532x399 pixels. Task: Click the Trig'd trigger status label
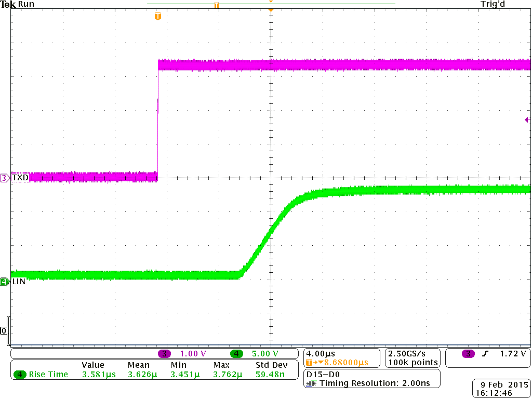coord(493,4)
